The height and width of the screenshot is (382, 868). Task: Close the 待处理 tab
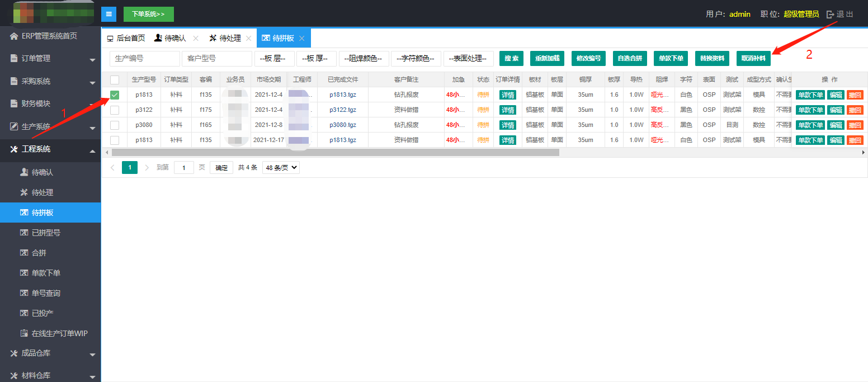click(x=248, y=38)
